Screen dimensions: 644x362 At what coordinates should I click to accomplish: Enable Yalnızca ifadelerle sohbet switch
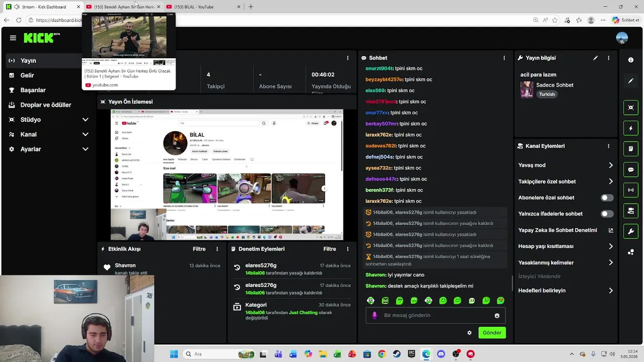point(607,214)
